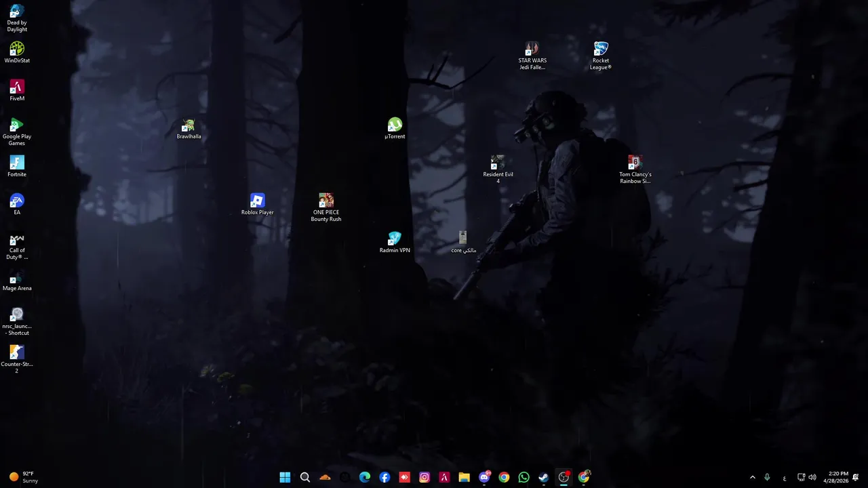The height and width of the screenshot is (488, 868).
Task: Select the Brawlhalla desktop shortcut
Action: click(189, 129)
